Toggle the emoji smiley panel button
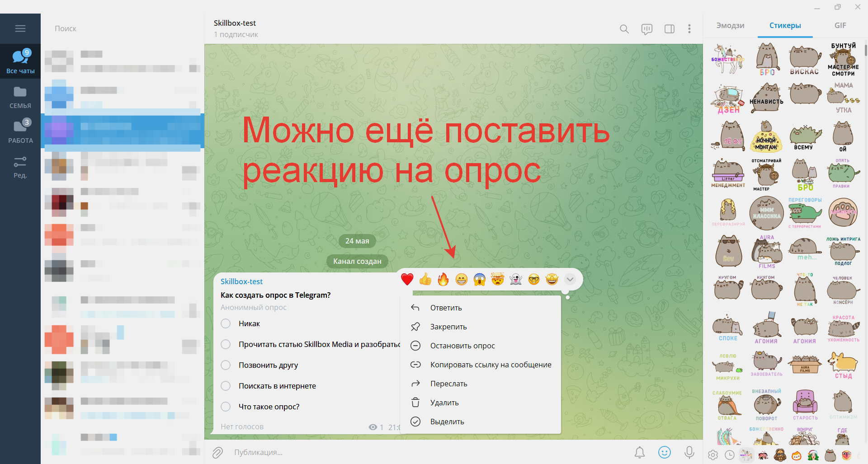The width and height of the screenshot is (868, 464). click(665, 452)
